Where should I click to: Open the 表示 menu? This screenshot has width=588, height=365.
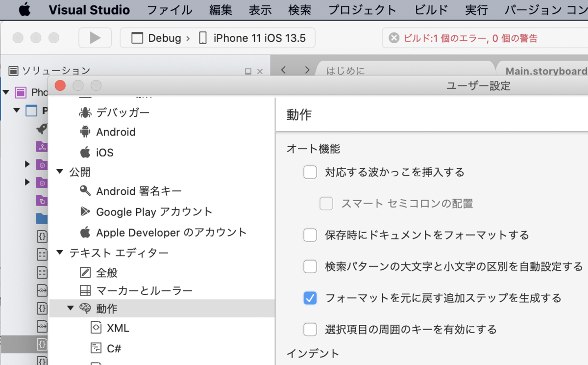pos(261,10)
